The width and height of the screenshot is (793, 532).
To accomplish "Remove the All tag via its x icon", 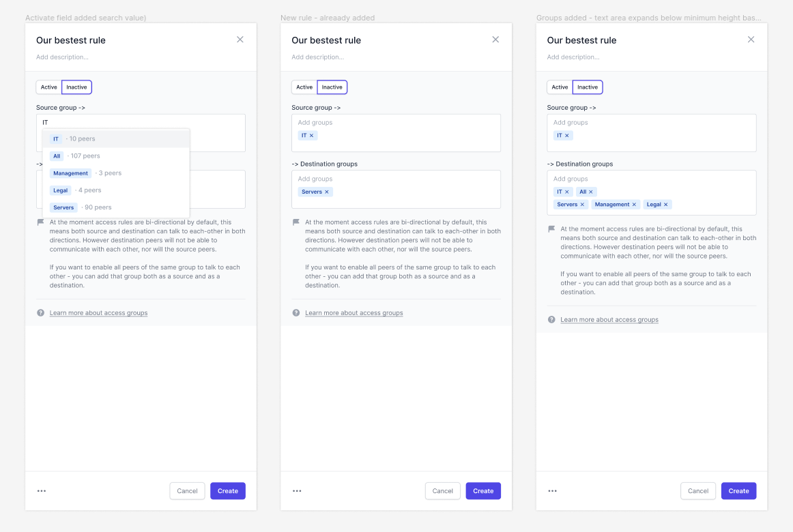I will pos(591,192).
